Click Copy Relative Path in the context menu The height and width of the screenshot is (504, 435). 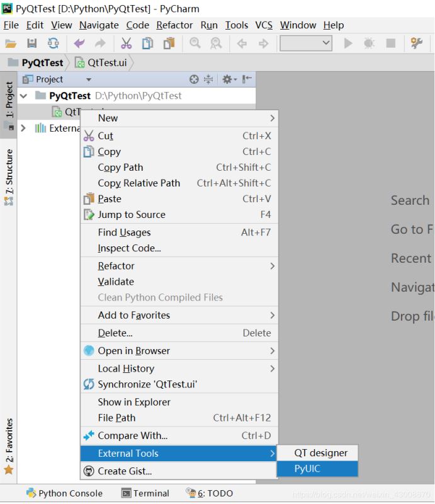coord(139,183)
